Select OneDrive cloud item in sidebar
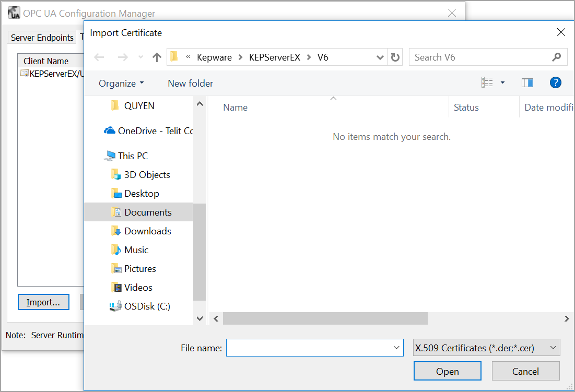 (148, 131)
